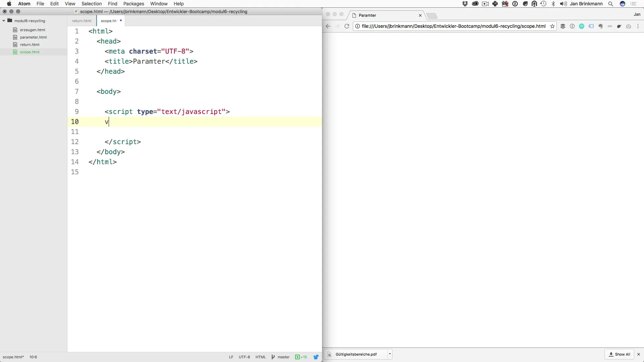The image size is (644, 362).
Task: Click the Chrome address bar URL
Action: pos(453,26)
